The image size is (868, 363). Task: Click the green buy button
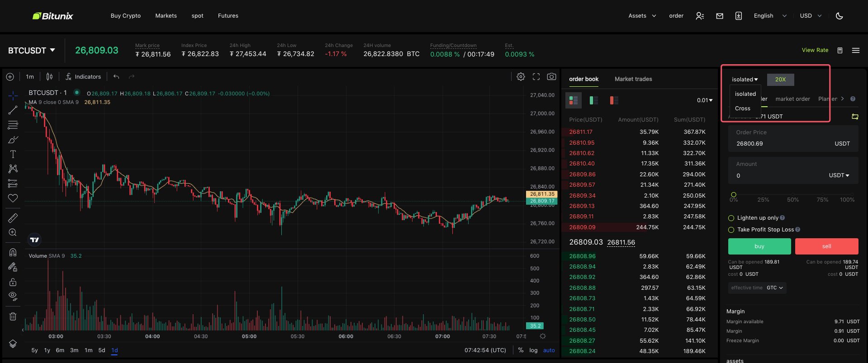tap(759, 246)
